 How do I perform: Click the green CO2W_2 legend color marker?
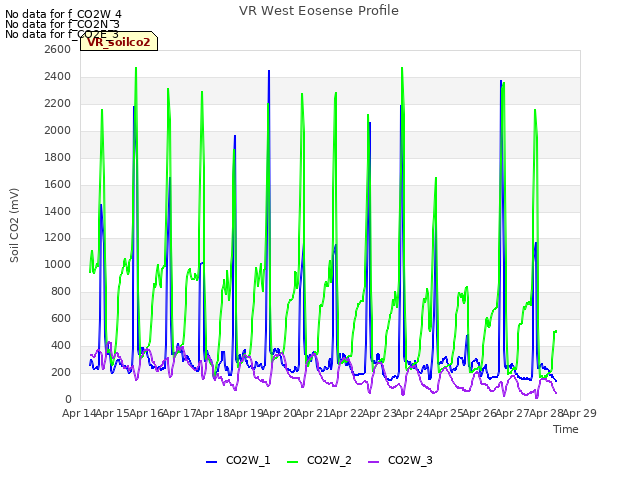pyautogui.click(x=293, y=462)
